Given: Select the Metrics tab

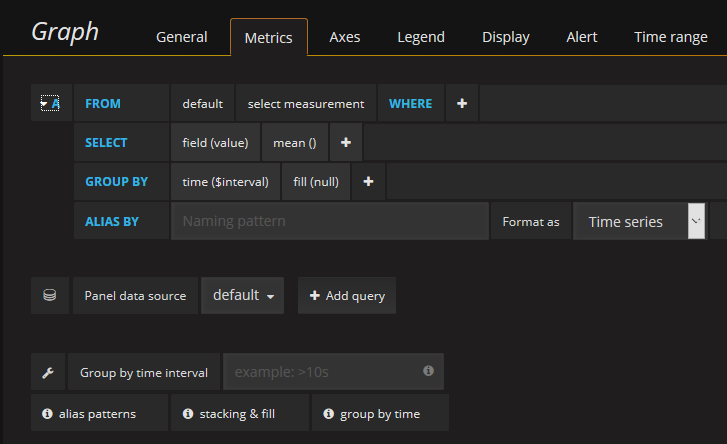Looking at the screenshot, I should click(x=268, y=38).
